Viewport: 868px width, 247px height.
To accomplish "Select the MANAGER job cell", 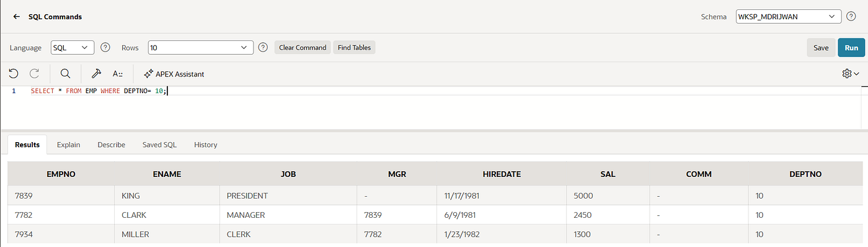I will pyautogui.click(x=288, y=215).
